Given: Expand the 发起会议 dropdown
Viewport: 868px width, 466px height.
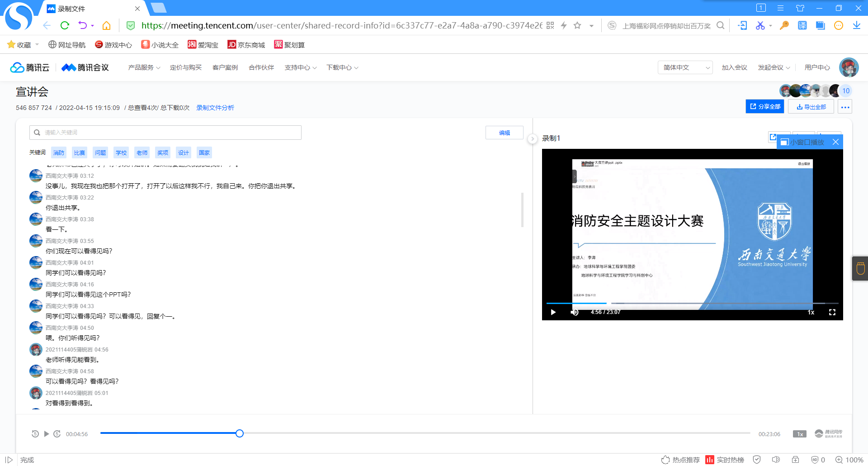Looking at the screenshot, I should pyautogui.click(x=774, y=67).
